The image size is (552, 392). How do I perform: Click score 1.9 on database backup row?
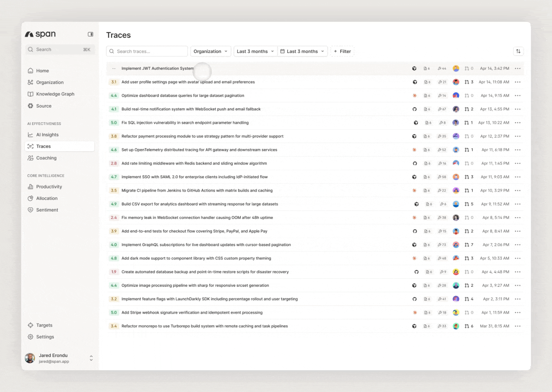(x=114, y=272)
